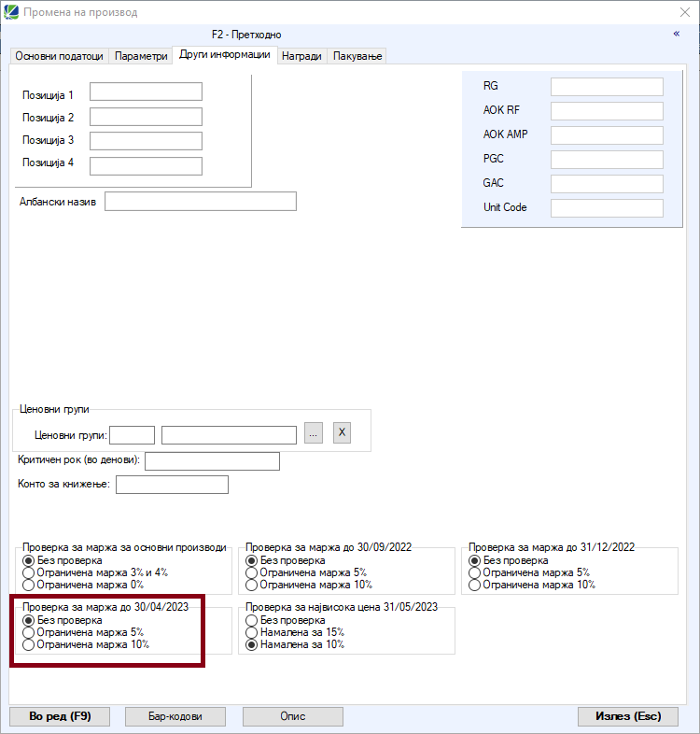Screen dimensions: 700x734
Task: Click the Позиција 2 input field
Action: tap(146, 117)
